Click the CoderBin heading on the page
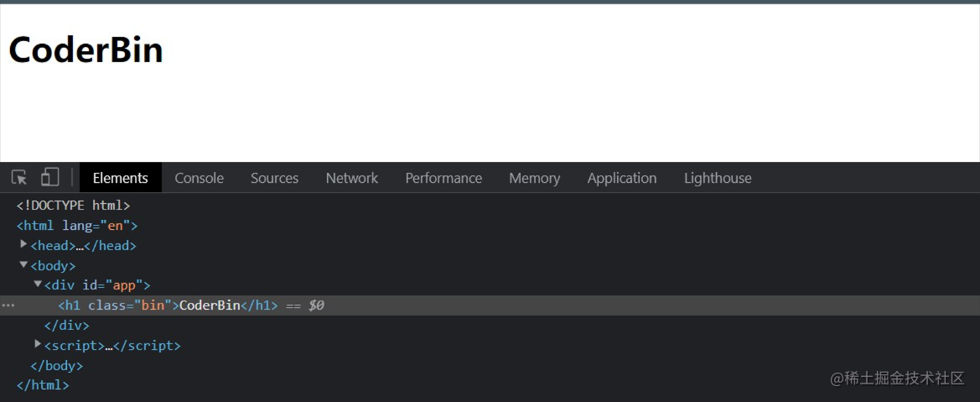 pos(86,50)
